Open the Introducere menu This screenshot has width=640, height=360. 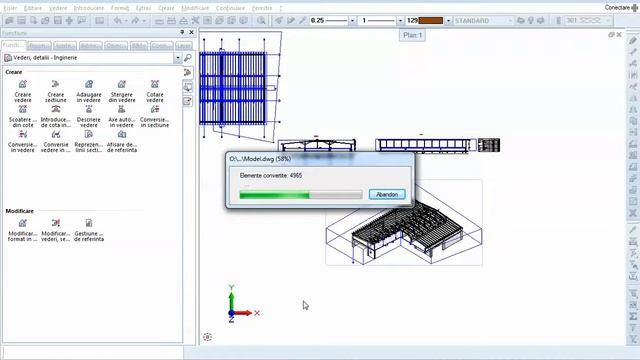coord(89,8)
